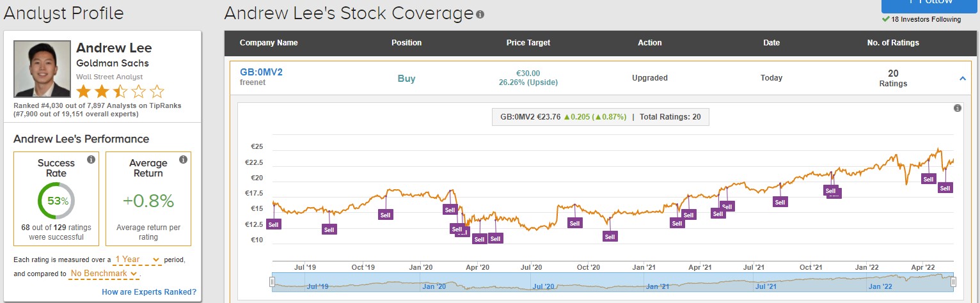Click Sell marker below Oct '19 price line
This screenshot has width=980, height=303.
385,215
